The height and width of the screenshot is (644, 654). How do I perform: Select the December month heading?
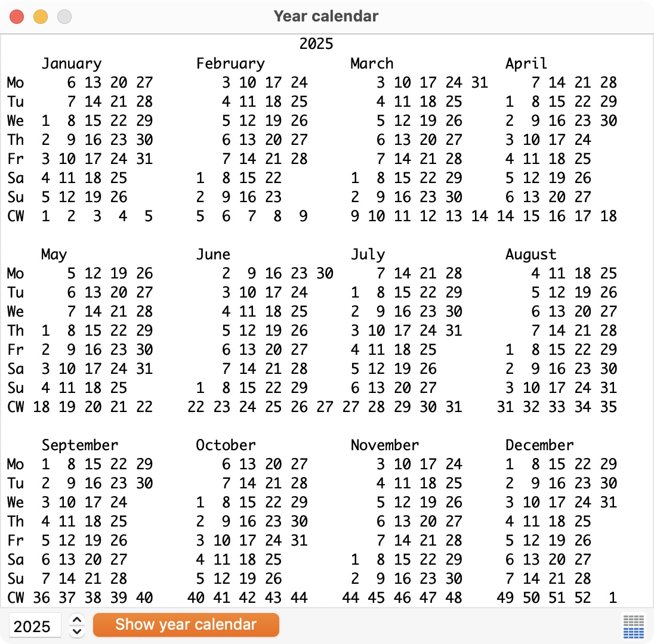(539, 445)
